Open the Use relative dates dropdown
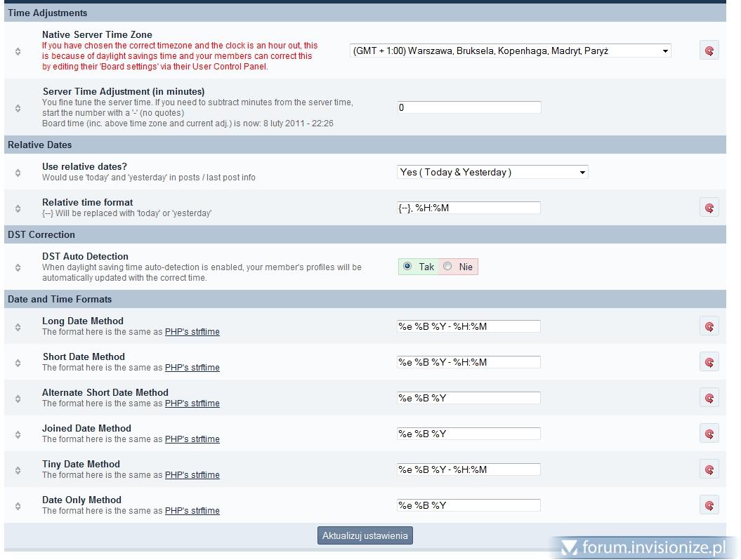Screen dimensions: 741x560 pyautogui.click(x=492, y=172)
